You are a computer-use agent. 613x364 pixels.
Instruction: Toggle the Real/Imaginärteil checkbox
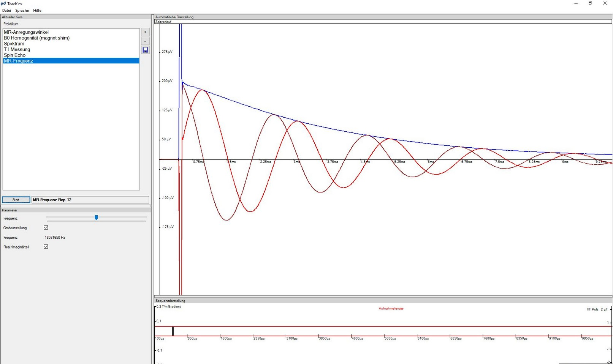coord(46,247)
